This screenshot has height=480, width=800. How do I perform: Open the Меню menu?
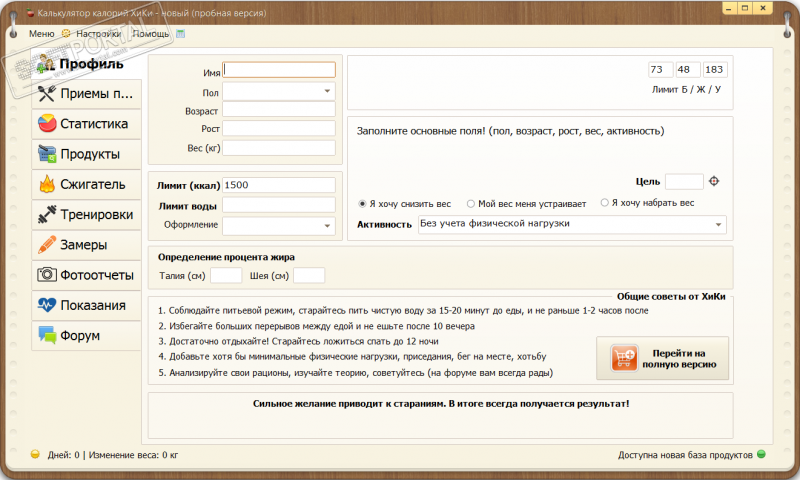[x=41, y=33]
